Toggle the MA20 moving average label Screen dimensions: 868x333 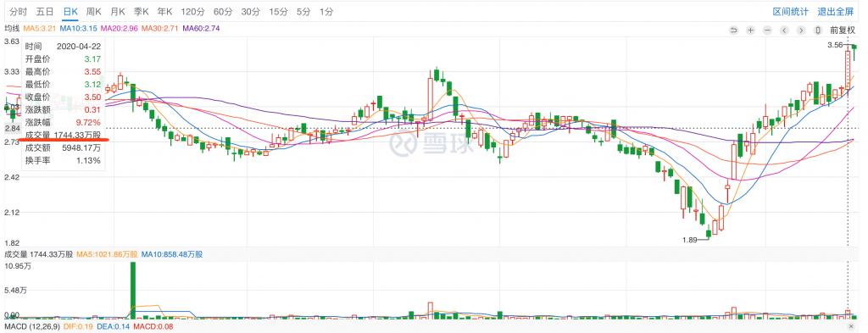[120, 28]
